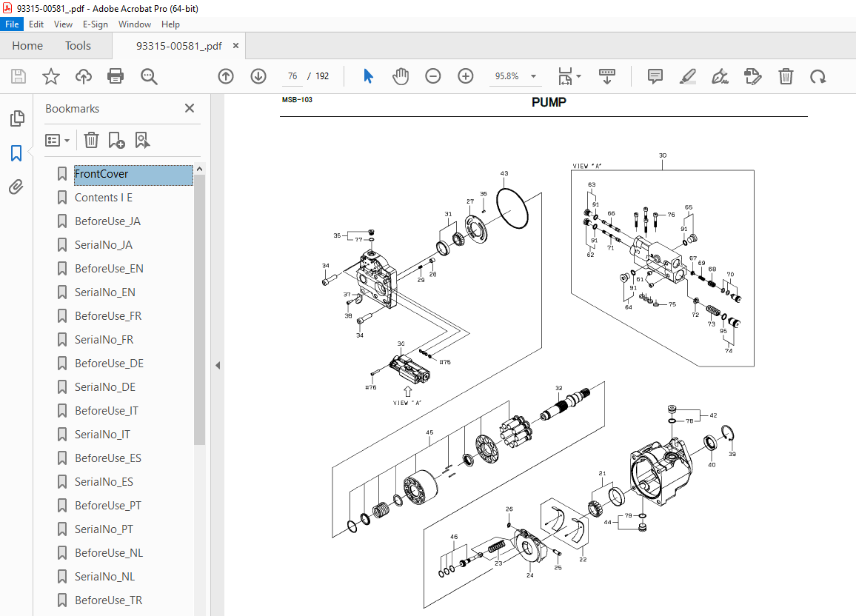Close the Bookmarks pane
The height and width of the screenshot is (616, 856).
190,109
